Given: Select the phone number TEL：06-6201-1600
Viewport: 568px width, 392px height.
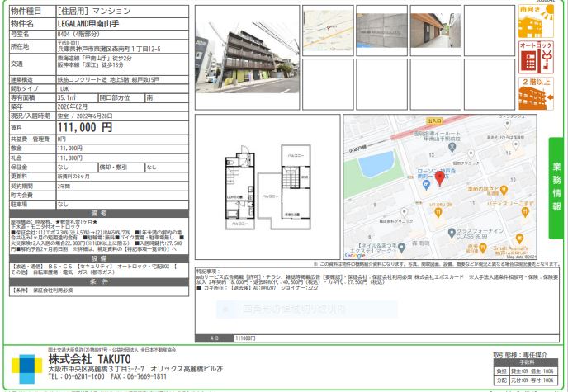Looking at the screenshot, I should pyautogui.click(x=76, y=377).
